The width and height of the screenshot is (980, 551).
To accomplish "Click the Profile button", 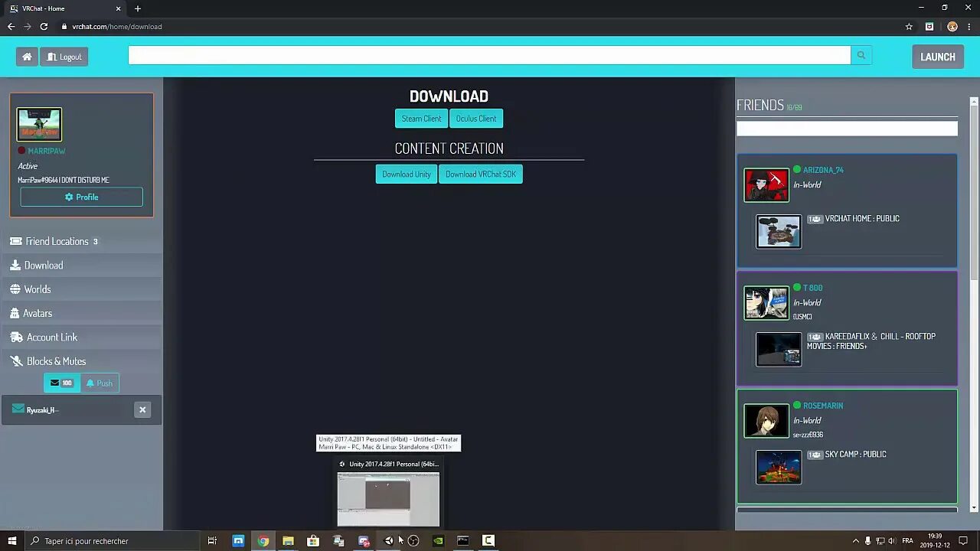I will click(81, 197).
